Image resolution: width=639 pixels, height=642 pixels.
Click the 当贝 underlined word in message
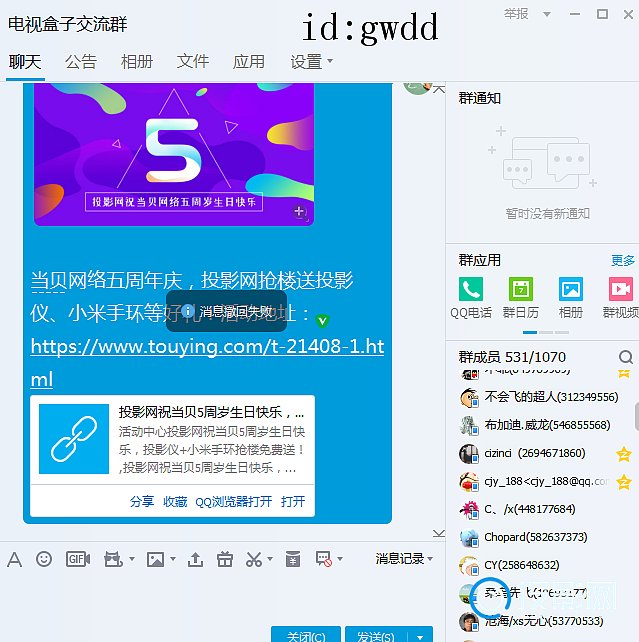(x=48, y=281)
